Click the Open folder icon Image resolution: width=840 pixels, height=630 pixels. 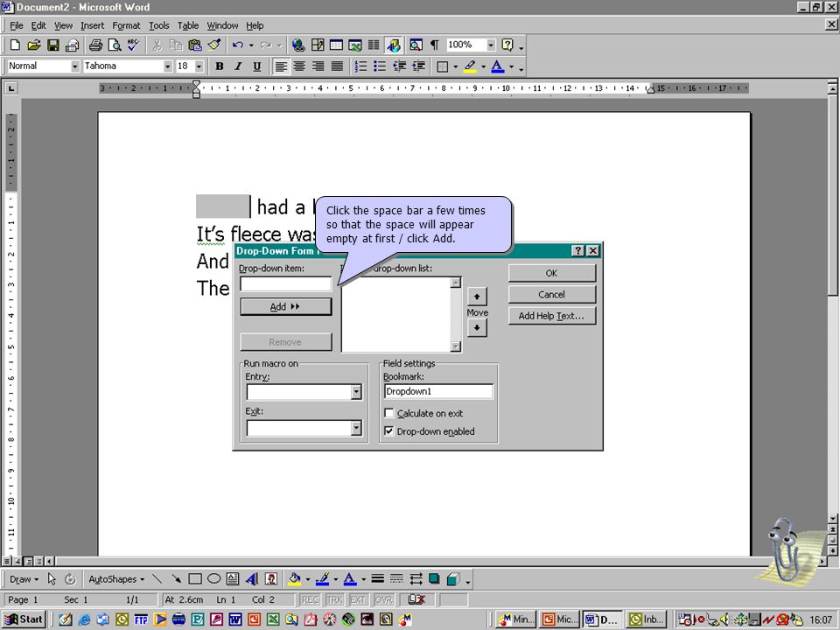point(34,45)
